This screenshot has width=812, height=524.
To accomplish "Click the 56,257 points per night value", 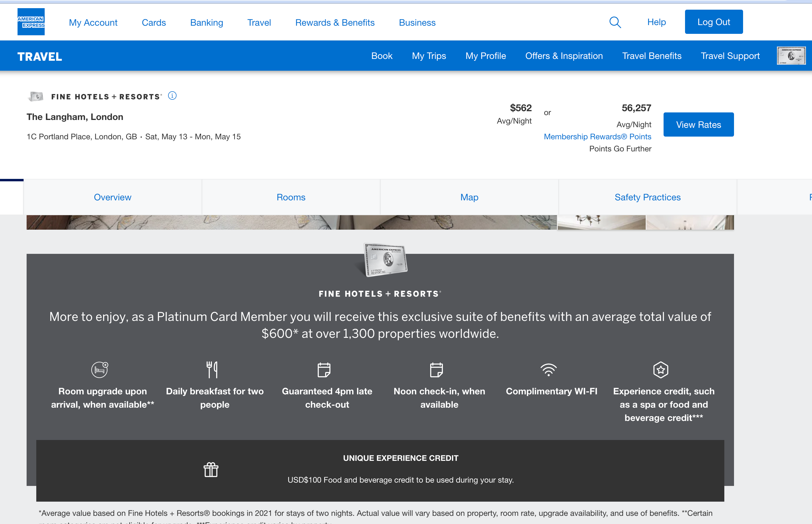I will click(636, 108).
